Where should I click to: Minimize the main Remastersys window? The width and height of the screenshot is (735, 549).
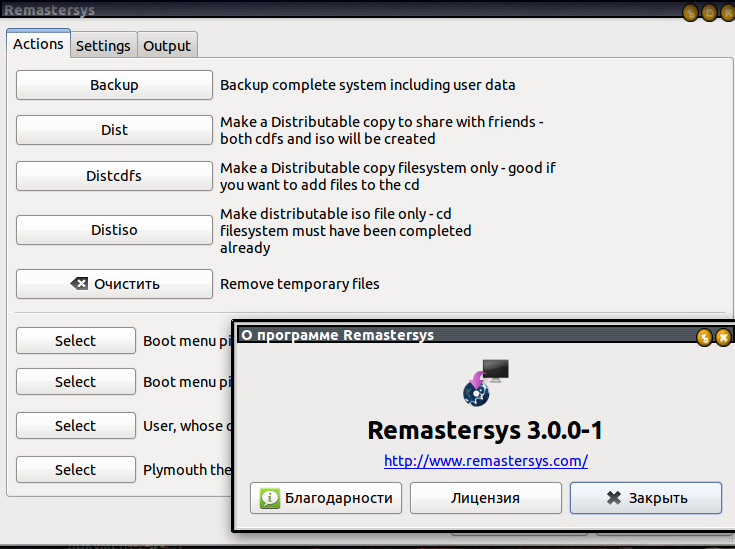click(690, 13)
